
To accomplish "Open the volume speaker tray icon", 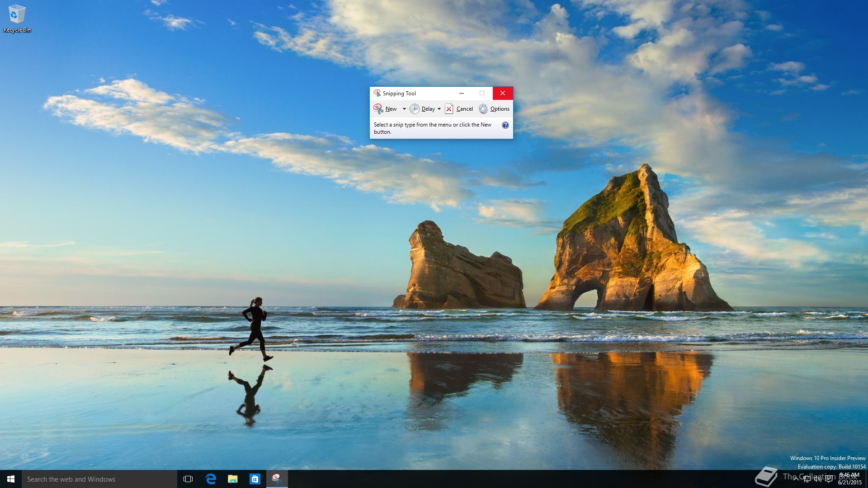I will [817, 479].
